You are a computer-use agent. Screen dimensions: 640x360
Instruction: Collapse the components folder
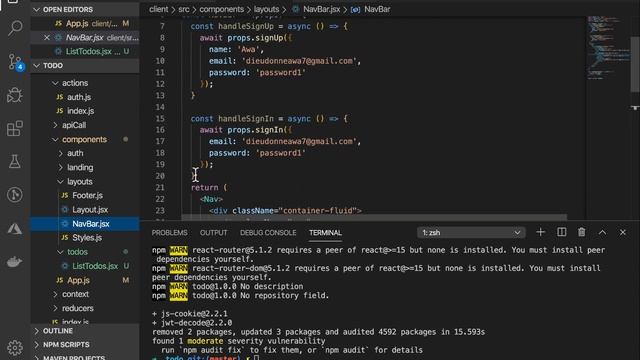[x=85, y=140]
